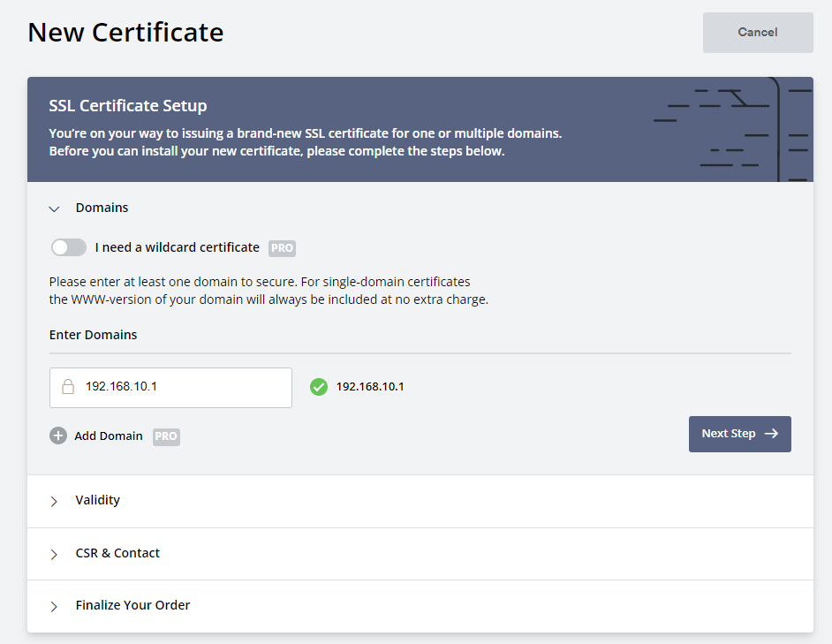Click the decorative graphic in the SSL banner
The image size is (832, 644).
[731, 129]
